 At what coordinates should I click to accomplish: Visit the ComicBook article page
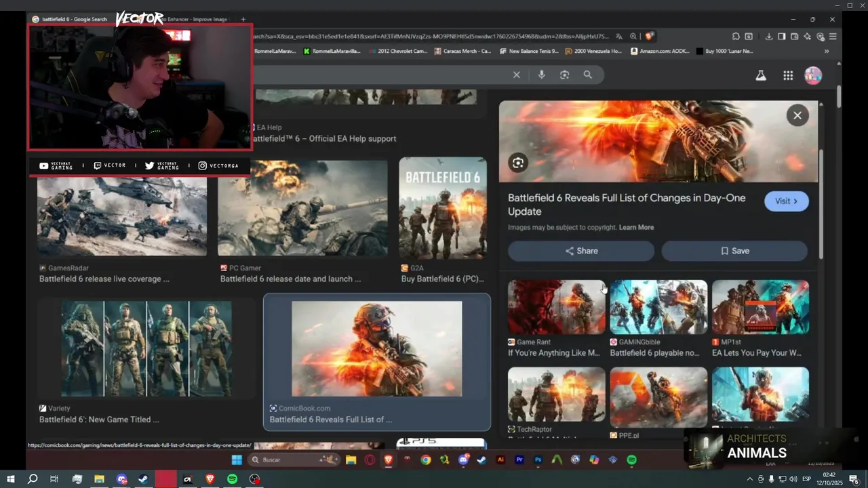[786, 201]
